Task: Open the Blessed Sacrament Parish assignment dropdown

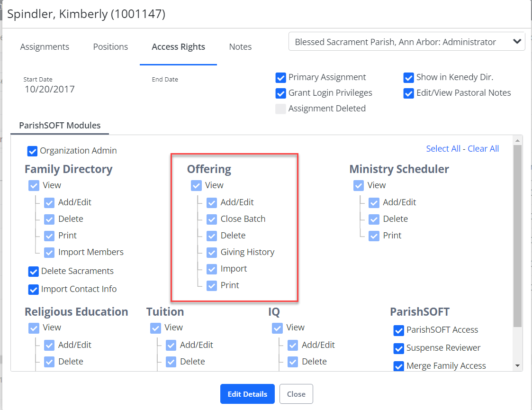Action: (x=406, y=41)
